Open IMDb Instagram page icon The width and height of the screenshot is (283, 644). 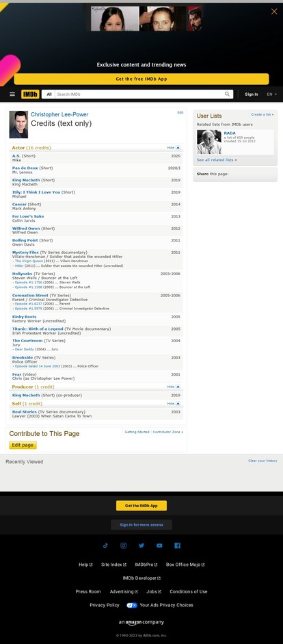click(124, 545)
